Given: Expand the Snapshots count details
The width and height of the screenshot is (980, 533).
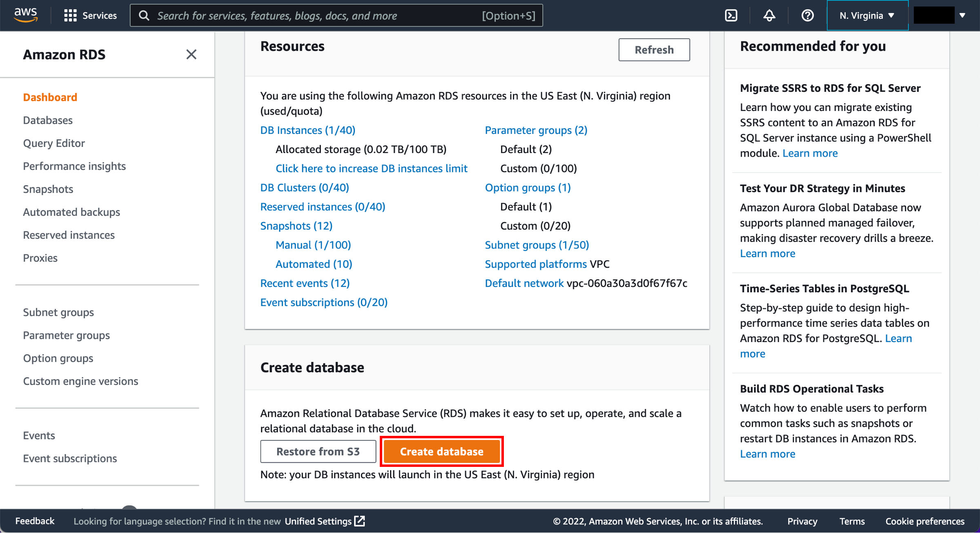Looking at the screenshot, I should 296,226.
